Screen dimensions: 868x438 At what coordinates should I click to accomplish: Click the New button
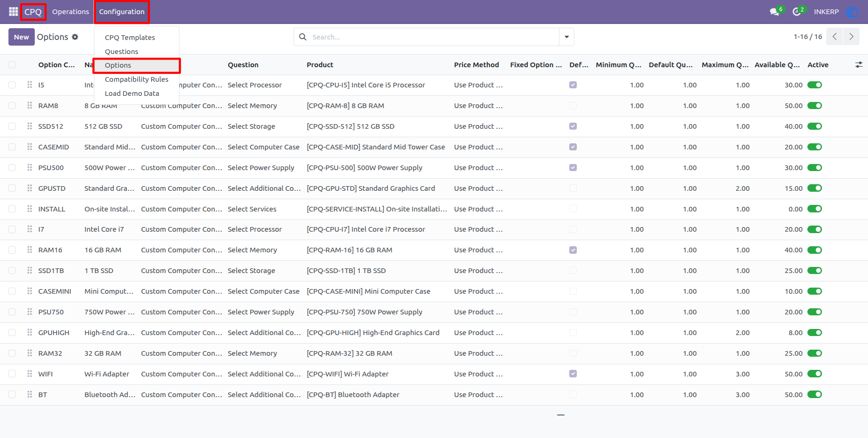pyautogui.click(x=21, y=37)
